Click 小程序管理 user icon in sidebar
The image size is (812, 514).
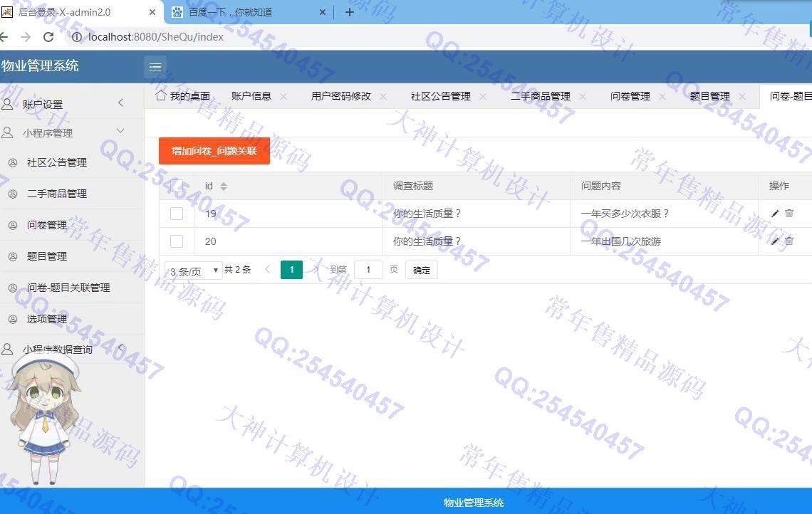coord(7,132)
